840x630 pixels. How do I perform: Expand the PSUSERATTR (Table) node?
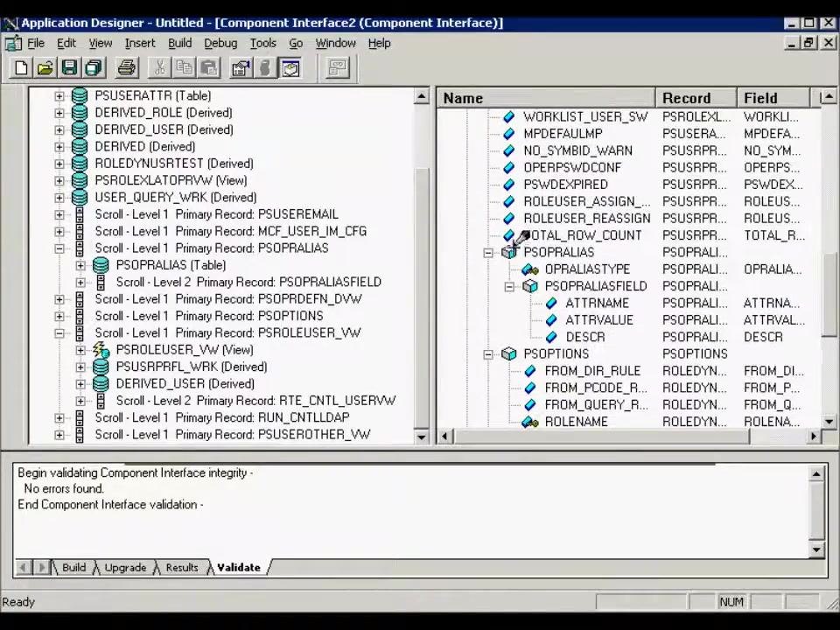tap(59, 96)
